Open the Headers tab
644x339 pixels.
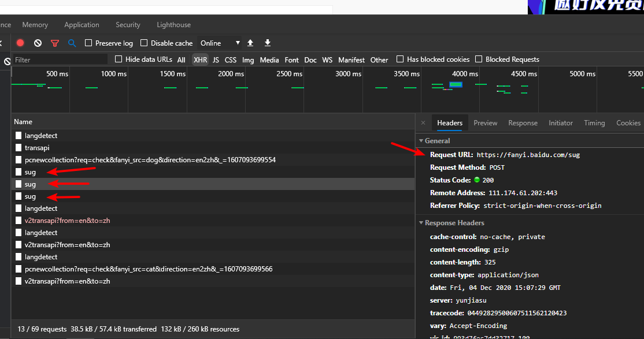[x=450, y=122]
